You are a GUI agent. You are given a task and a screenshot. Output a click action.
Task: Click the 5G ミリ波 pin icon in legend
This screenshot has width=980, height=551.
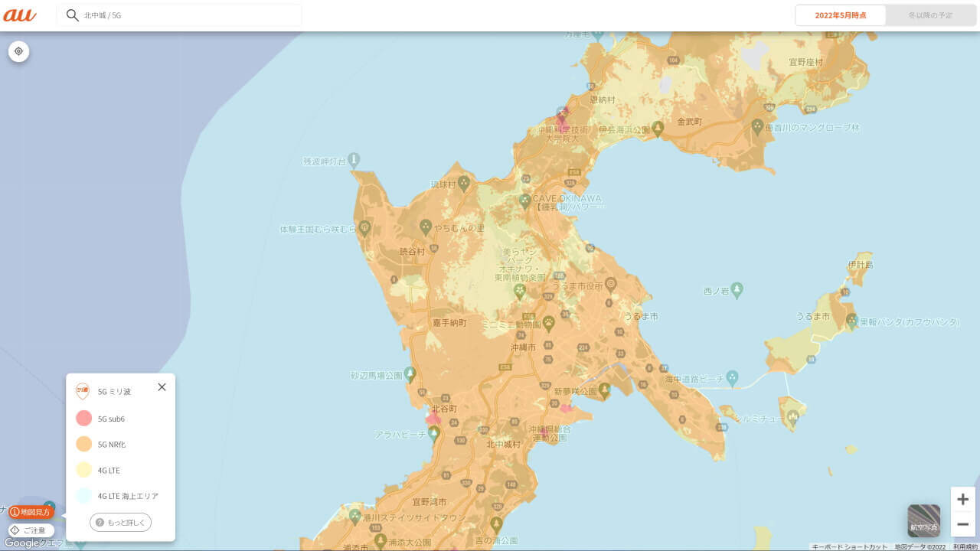83,392
